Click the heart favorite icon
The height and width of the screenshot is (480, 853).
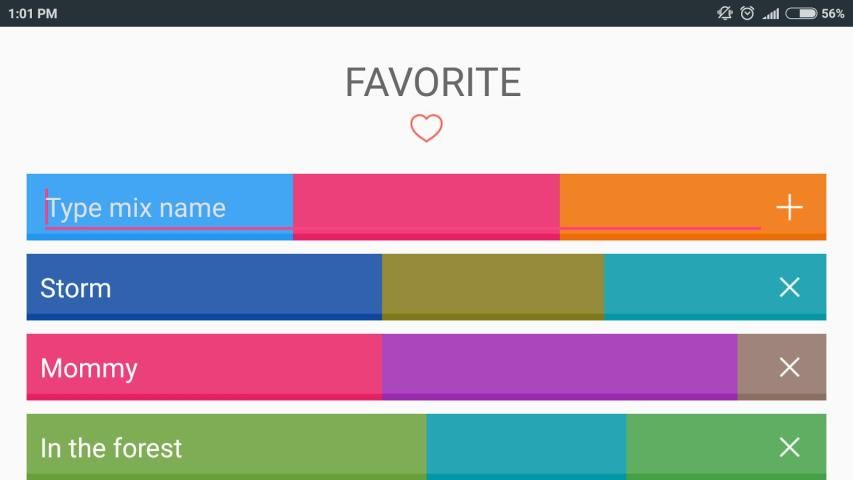pos(426,128)
